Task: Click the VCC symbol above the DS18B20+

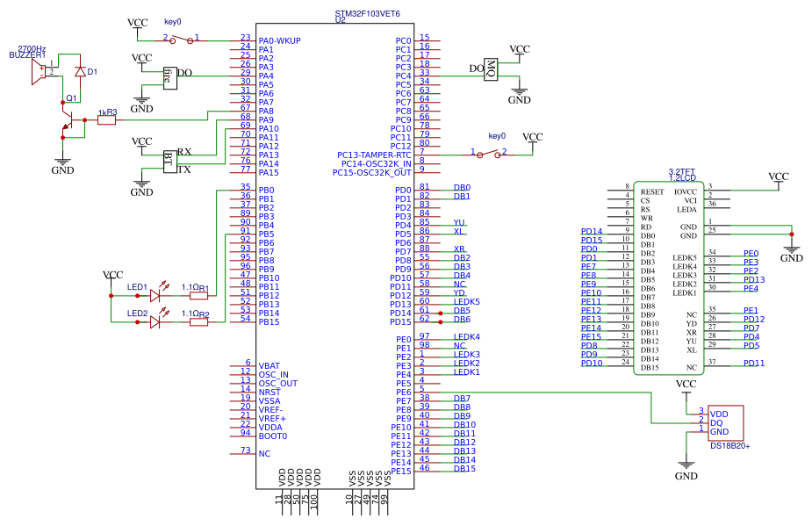Action: tap(686, 387)
